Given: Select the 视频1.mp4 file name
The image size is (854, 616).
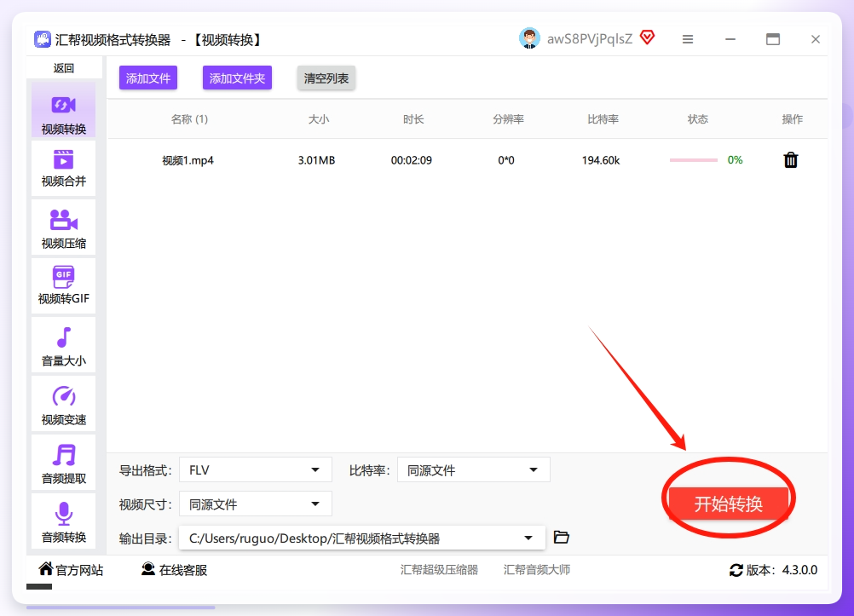Looking at the screenshot, I should click(188, 160).
